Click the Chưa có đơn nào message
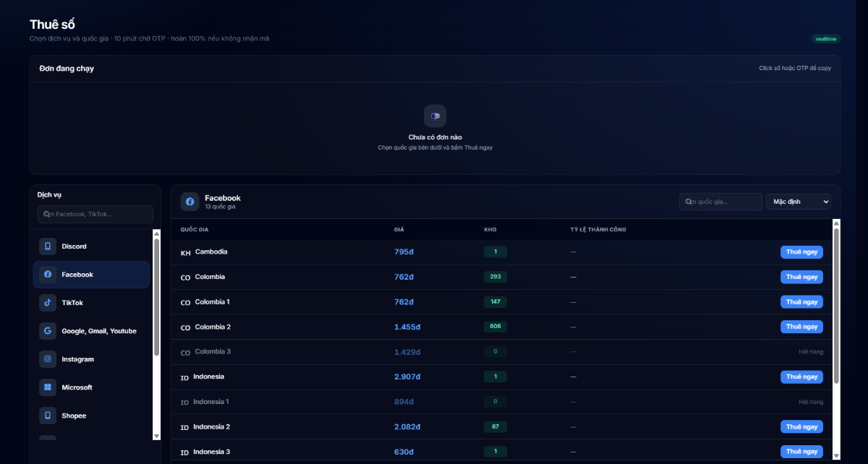Viewport: 868px width, 464px height. click(435, 137)
